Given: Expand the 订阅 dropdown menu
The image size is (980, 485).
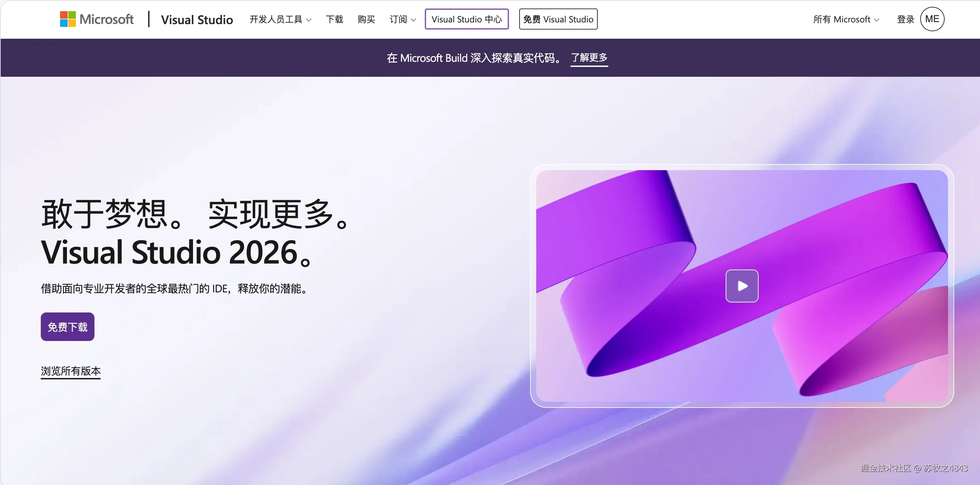Looking at the screenshot, I should (x=402, y=19).
